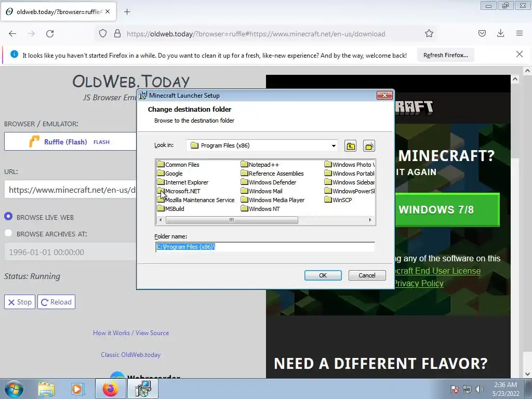Click the Minecraft installer taskbar icon
This screenshot has width=532, height=399.
pos(142,389)
